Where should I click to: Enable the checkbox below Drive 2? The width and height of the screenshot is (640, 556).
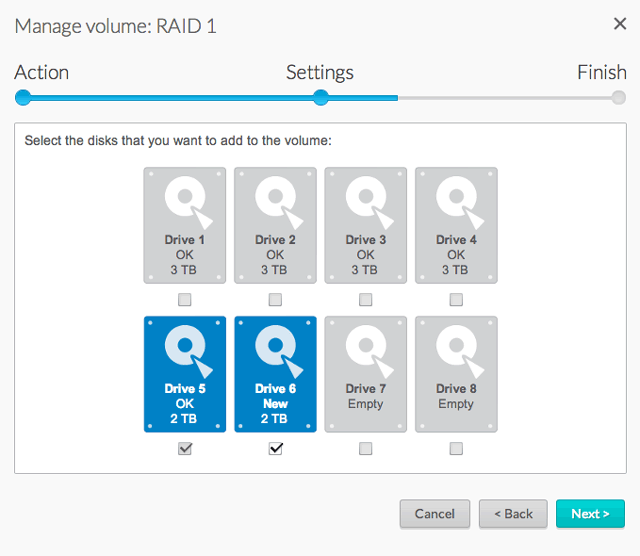275,300
